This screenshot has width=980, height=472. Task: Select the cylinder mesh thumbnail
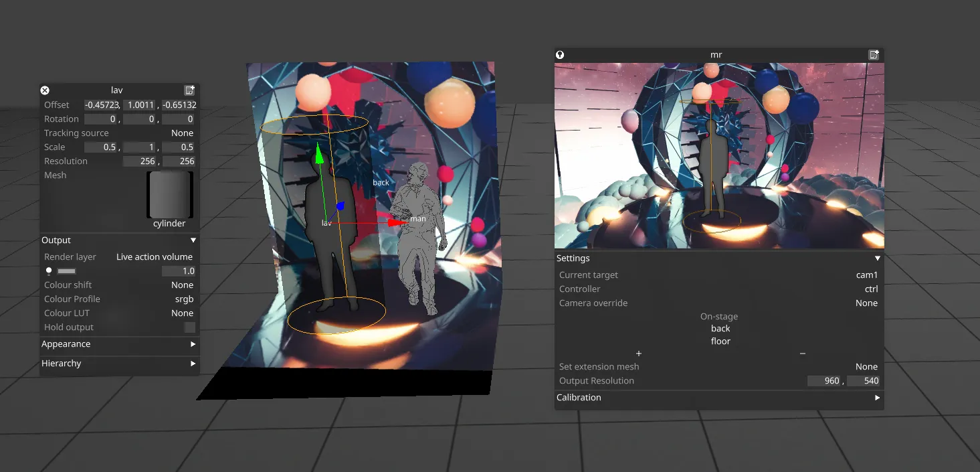pos(169,195)
